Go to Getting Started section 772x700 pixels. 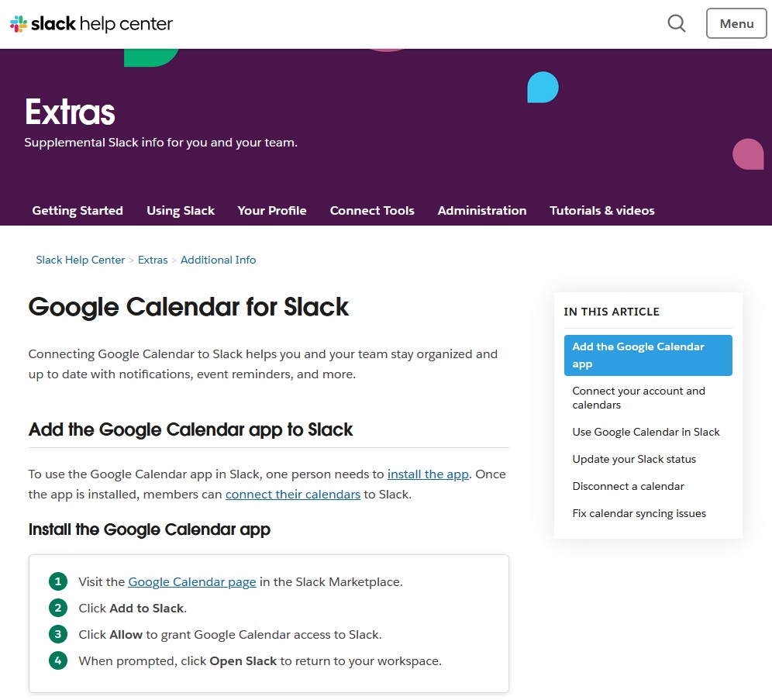pos(78,211)
